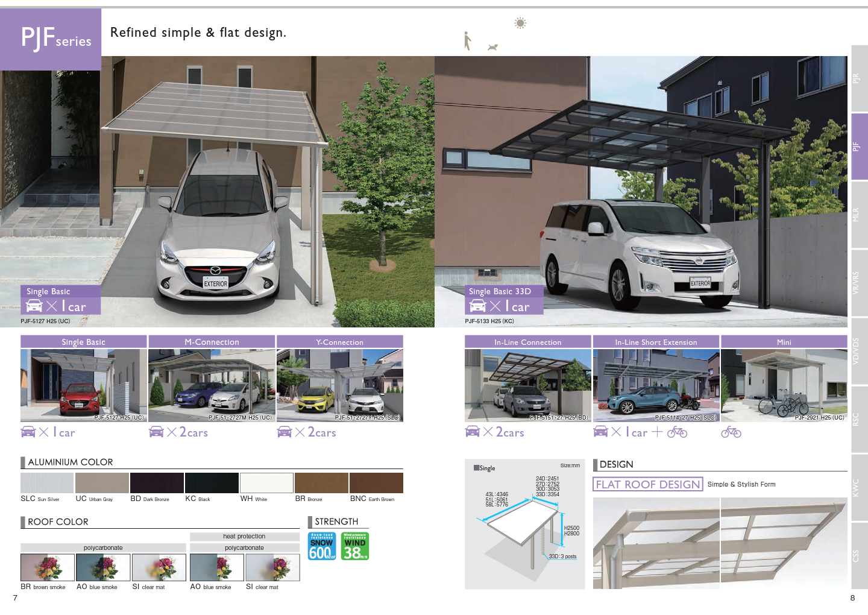The width and height of the screenshot is (868, 615).
Task: Pick the UC Urban Gray aluminium swatch
Action: pyautogui.click(x=102, y=483)
